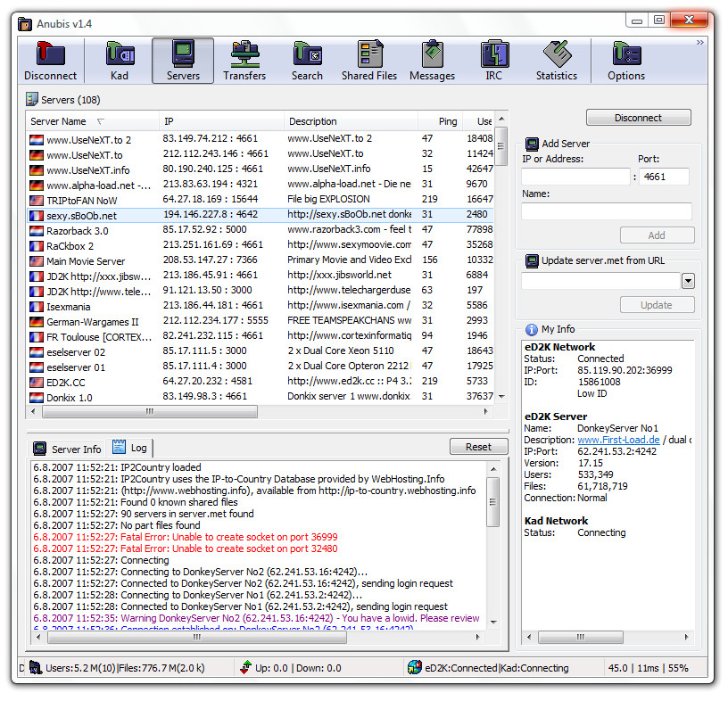The height and width of the screenshot is (701, 728).
Task: Click the server list horizontal scrollbar thumb
Action: pyautogui.click(x=150, y=411)
